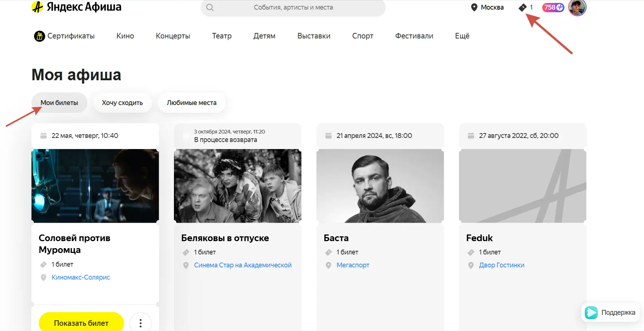
Task: Focus the События, артисты и места search field
Action: pyautogui.click(x=293, y=7)
